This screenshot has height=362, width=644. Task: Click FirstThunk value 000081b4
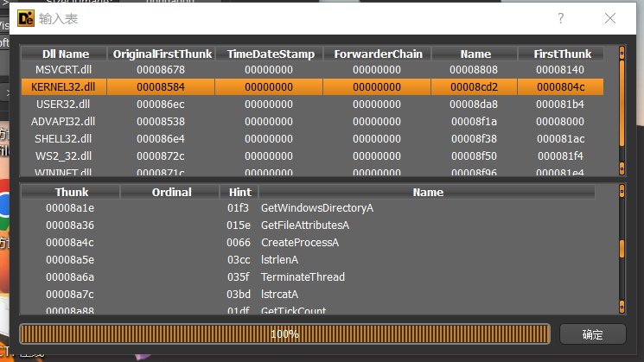560,105
